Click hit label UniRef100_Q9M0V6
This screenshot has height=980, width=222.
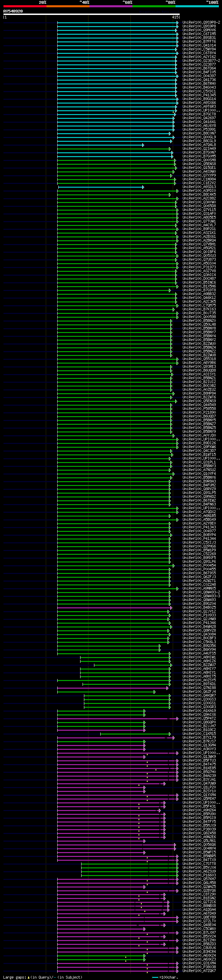[199, 30]
